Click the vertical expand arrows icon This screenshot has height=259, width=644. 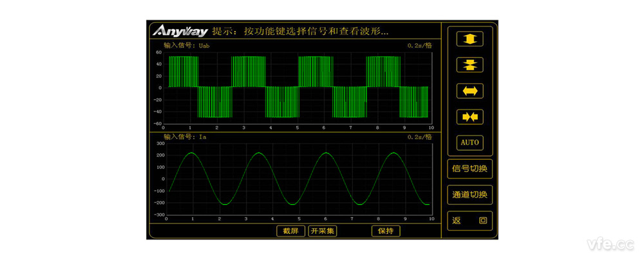469,39
